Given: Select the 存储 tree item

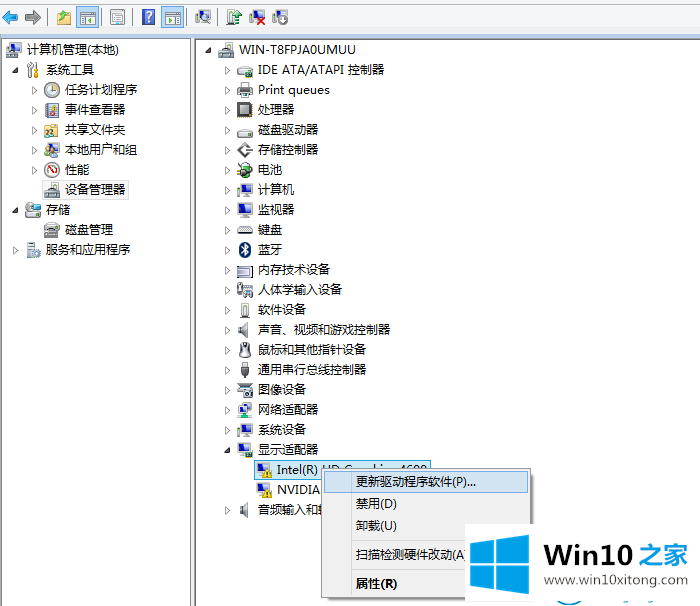Looking at the screenshot, I should 58,210.
